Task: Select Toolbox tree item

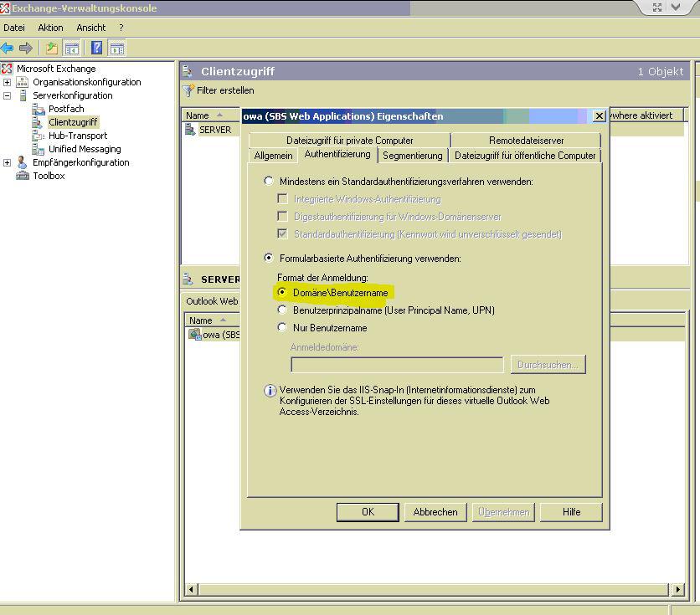Action: coord(49,176)
